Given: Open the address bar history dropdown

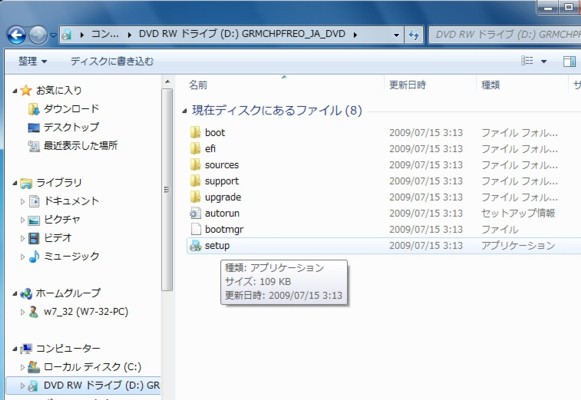Looking at the screenshot, I should [396, 35].
